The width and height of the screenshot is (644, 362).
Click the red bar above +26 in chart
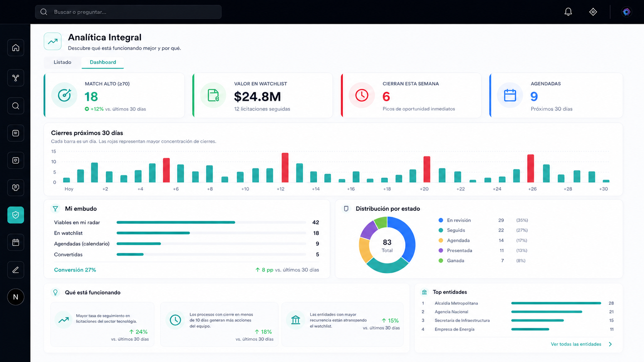point(531,168)
